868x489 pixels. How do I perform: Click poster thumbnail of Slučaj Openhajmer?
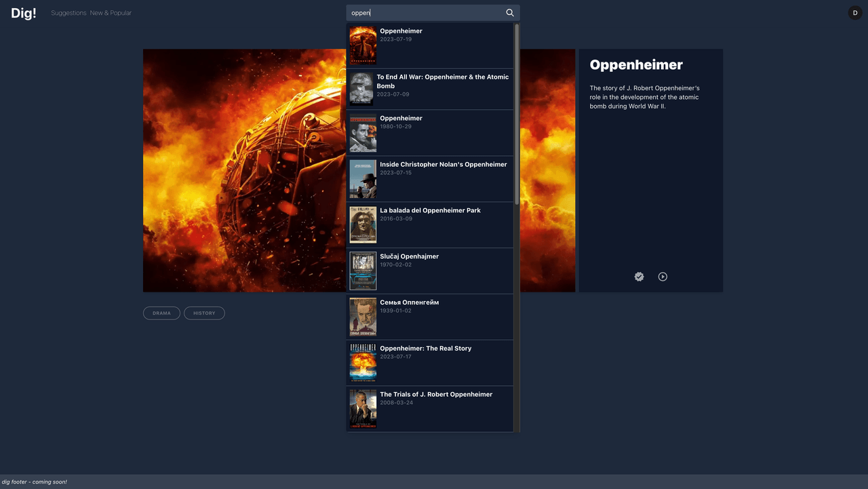click(x=363, y=271)
